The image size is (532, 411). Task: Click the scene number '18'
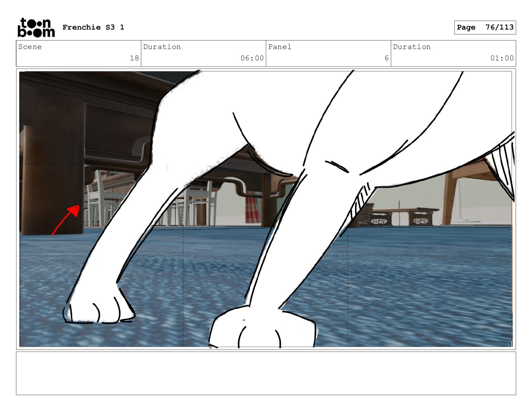pyautogui.click(x=134, y=58)
